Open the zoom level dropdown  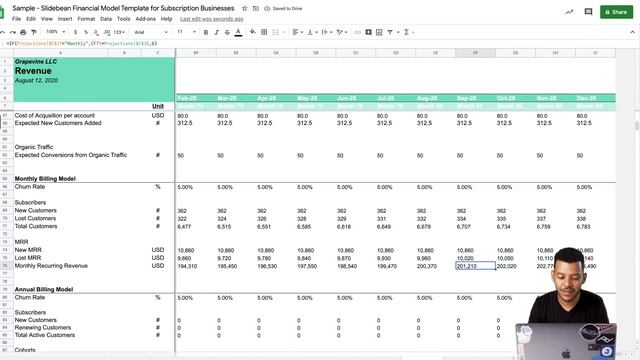tap(56, 32)
